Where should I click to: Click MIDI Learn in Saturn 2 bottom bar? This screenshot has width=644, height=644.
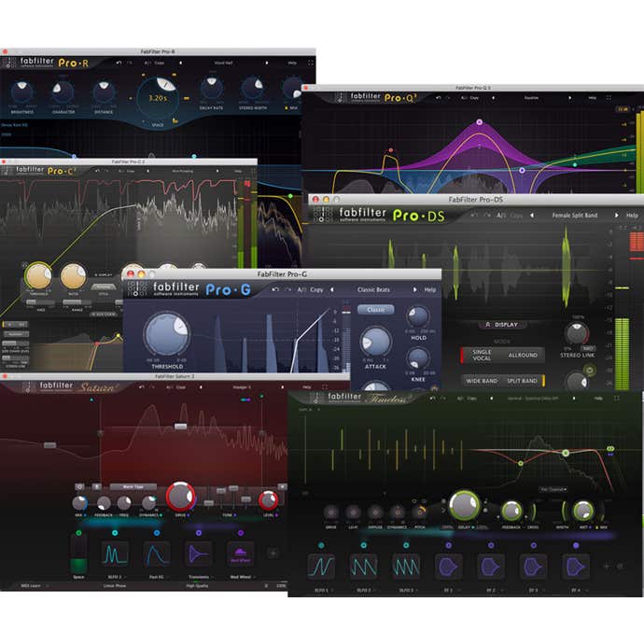[31, 586]
